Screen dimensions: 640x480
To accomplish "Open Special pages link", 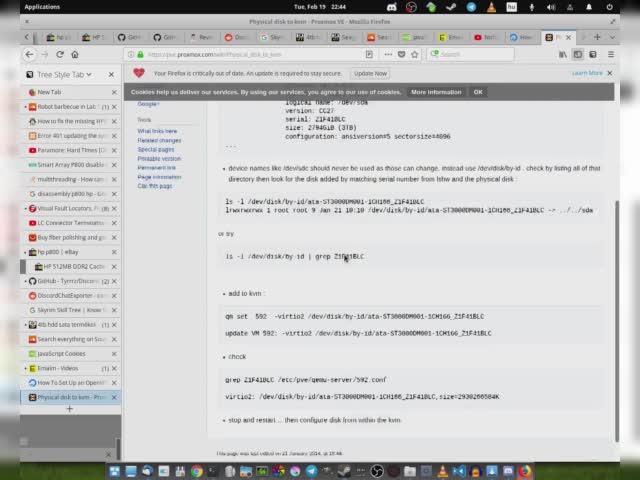I will point(156,149).
